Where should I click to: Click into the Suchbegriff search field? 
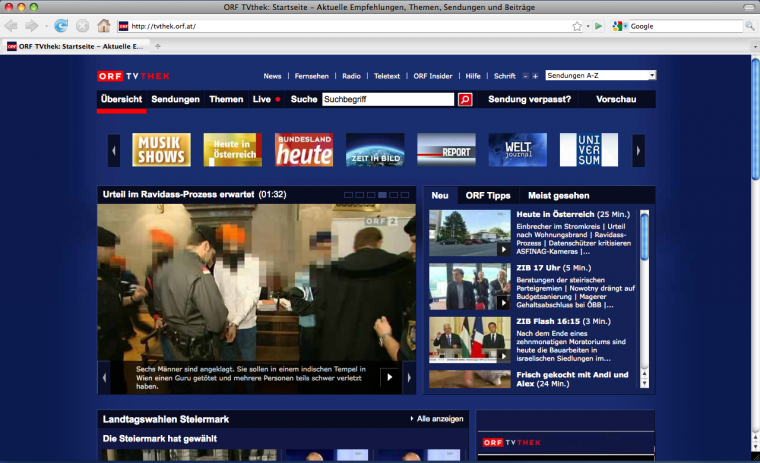388,99
